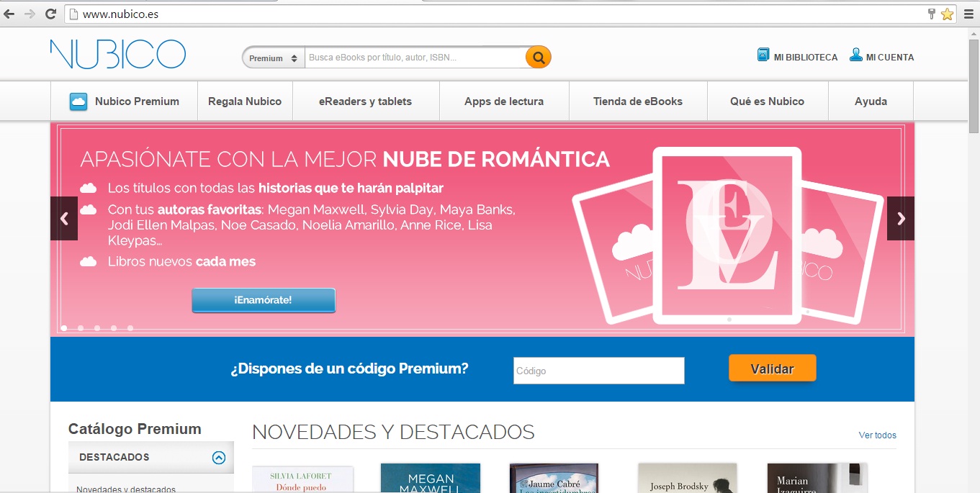
Task: Open the Premium search scope dropdown
Action: click(x=274, y=58)
